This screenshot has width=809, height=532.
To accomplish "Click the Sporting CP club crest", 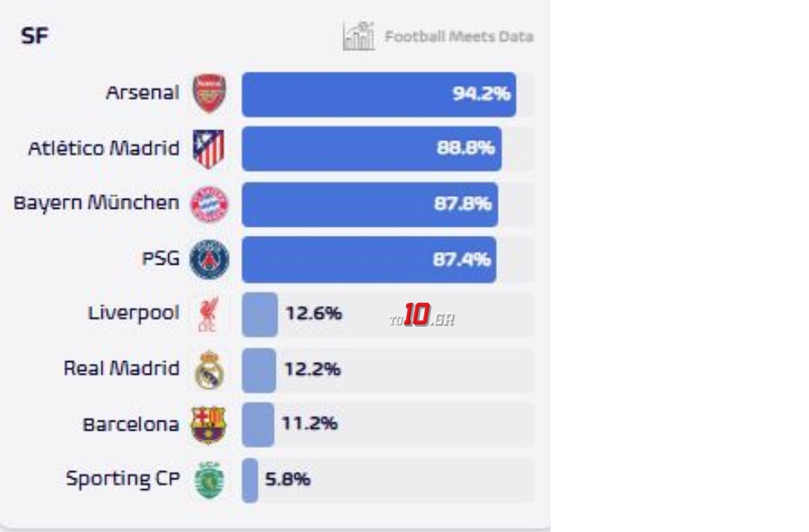I will (x=209, y=480).
